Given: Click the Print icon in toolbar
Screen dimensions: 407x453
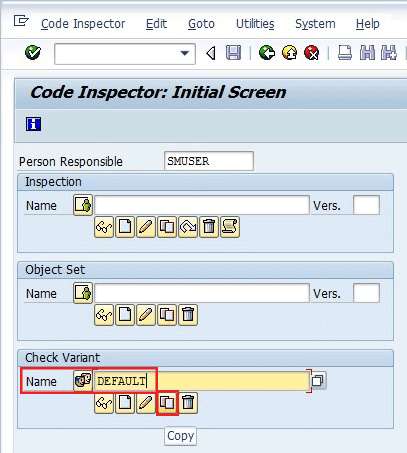Looking at the screenshot, I should click(x=345, y=53).
